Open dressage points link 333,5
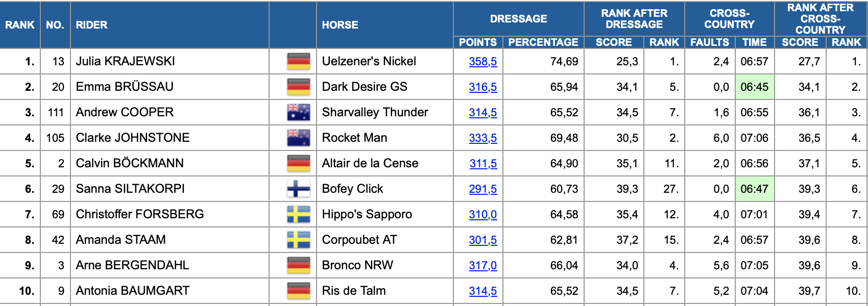 [483, 138]
